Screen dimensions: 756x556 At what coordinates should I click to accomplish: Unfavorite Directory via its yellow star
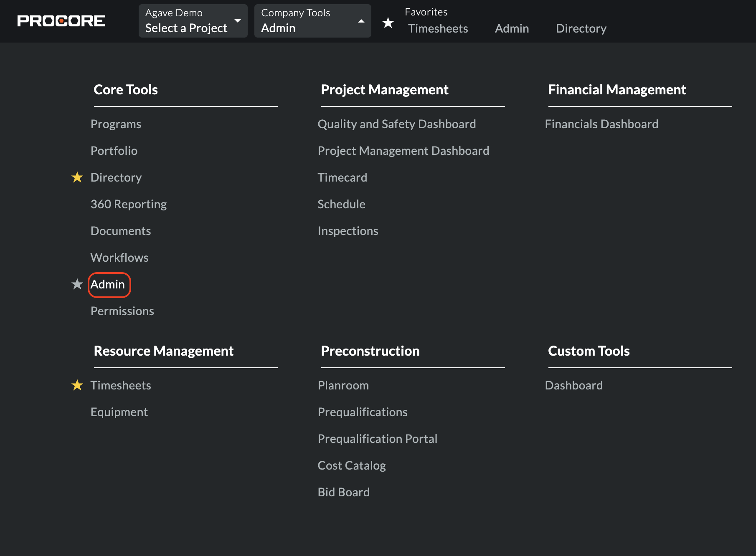click(77, 177)
